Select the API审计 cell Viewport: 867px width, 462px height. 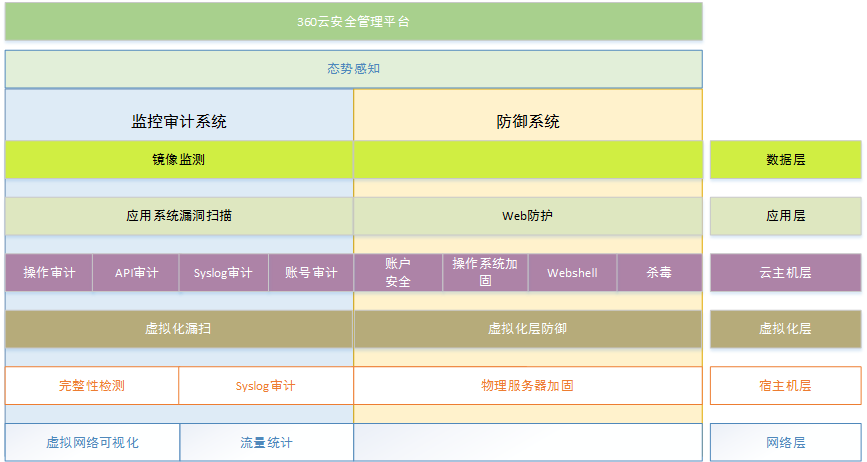pyautogui.click(x=136, y=272)
